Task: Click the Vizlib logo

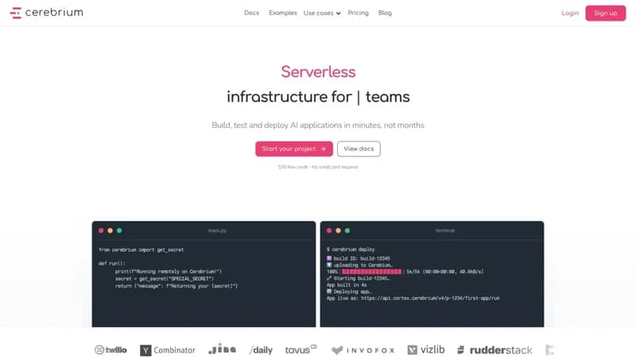Action: click(x=426, y=350)
